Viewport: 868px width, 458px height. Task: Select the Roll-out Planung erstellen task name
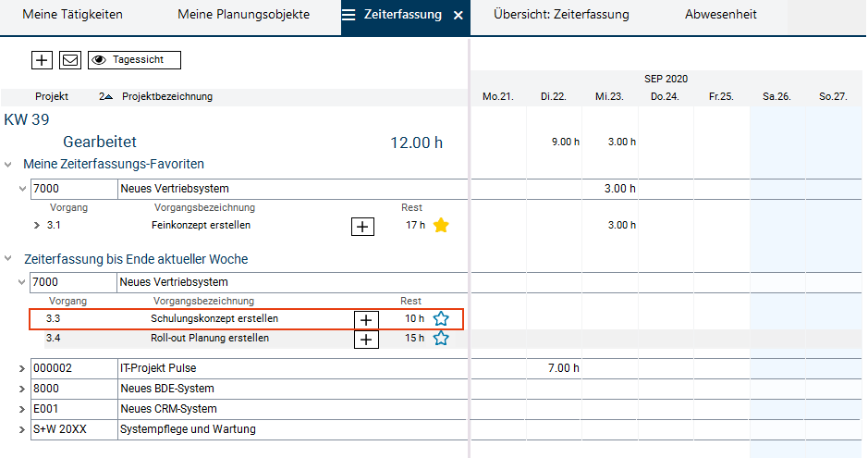point(210,338)
